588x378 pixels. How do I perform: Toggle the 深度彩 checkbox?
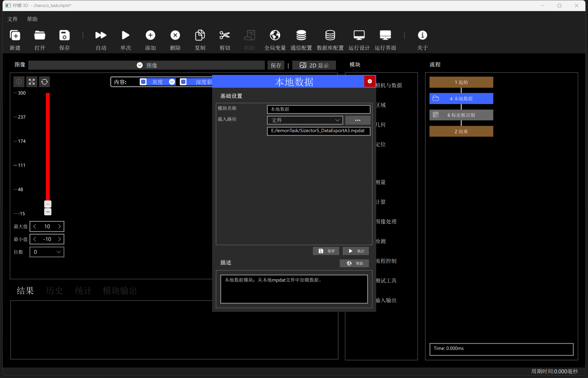coord(183,82)
